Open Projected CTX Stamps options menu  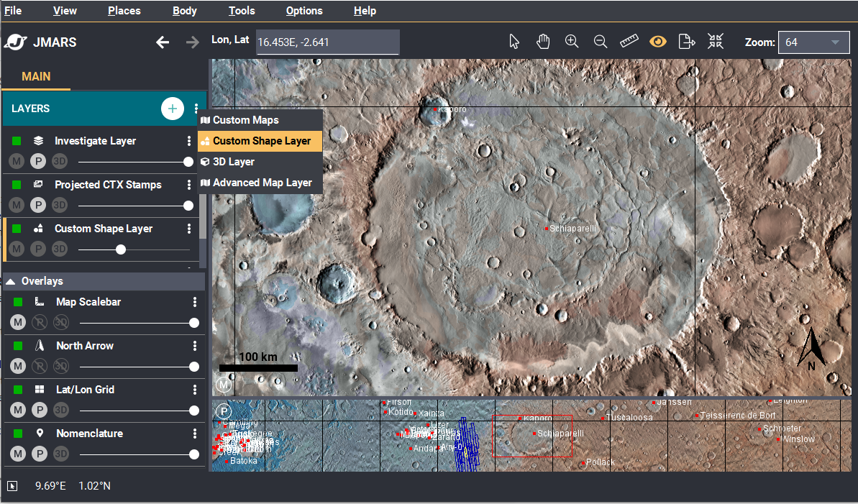pos(189,185)
